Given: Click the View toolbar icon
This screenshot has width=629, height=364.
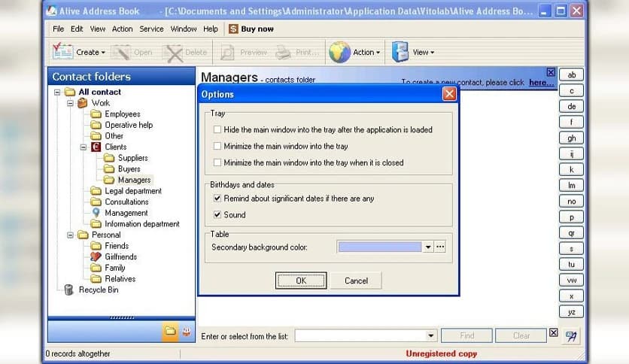Looking at the screenshot, I should [x=400, y=52].
